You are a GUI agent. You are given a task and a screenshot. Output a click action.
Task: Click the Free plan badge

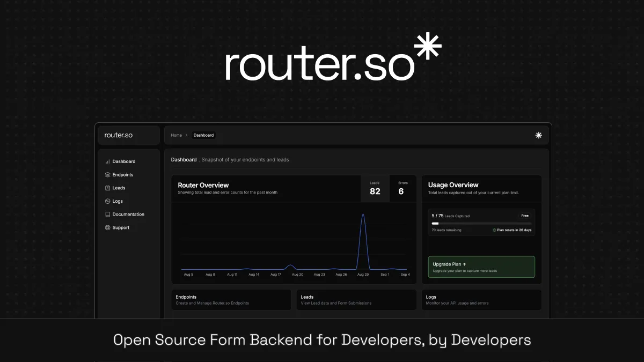[525, 216]
